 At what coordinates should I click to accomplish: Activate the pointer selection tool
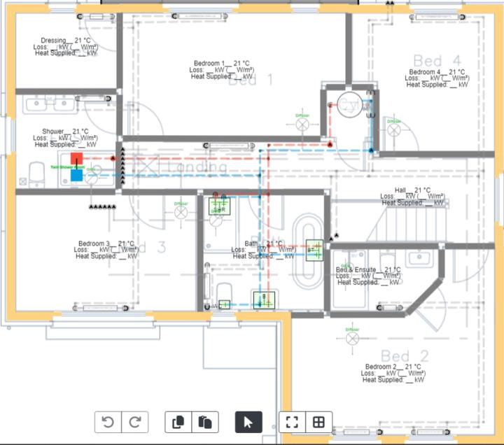coord(248,422)
